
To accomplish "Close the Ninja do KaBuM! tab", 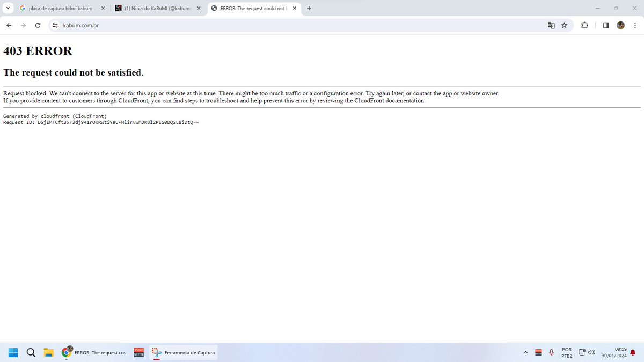I will click(199, 8).
